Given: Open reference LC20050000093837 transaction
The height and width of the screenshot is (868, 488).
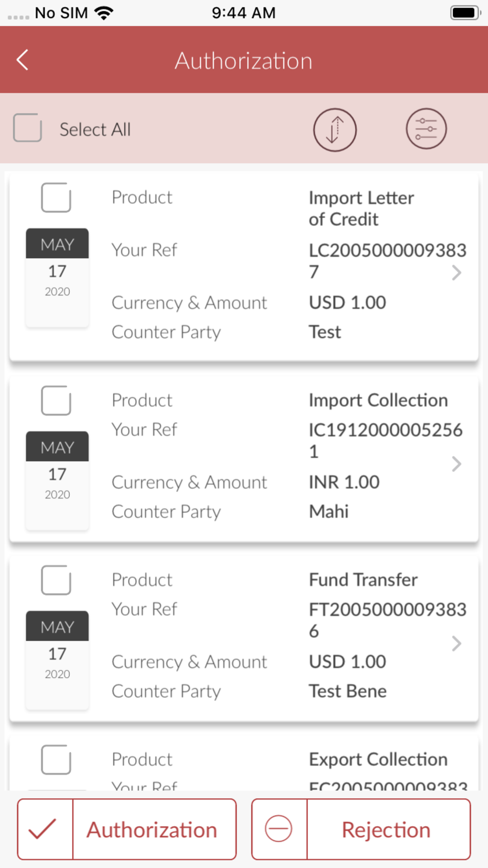Looking at the screenshot, I should (244, 266).
